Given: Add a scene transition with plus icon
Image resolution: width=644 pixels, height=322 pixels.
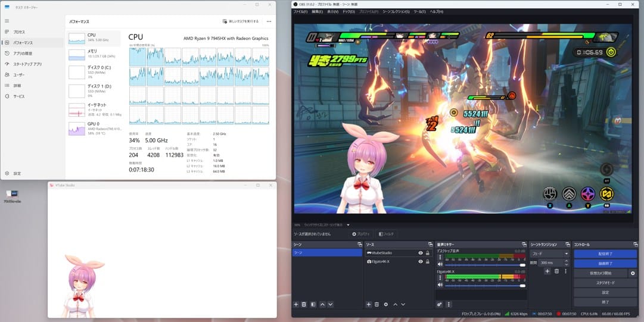Looking at the screenshot, I should [x=547, y=271].
